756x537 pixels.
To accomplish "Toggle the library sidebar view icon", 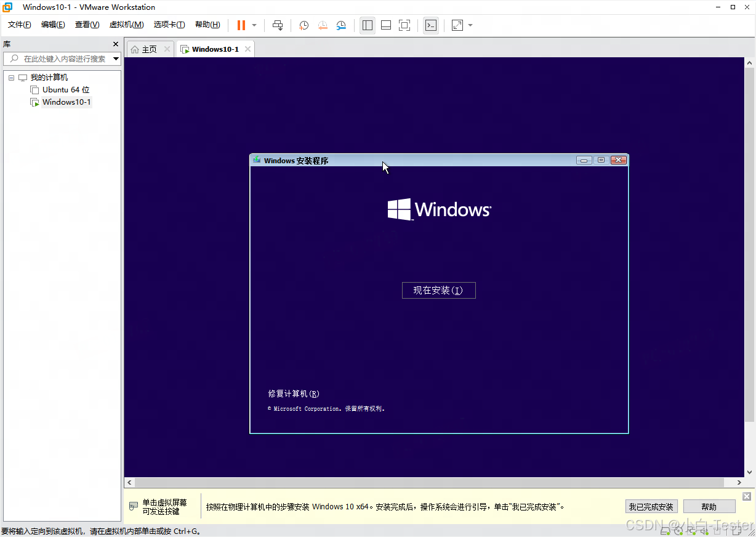I will [x=368, y=25].
